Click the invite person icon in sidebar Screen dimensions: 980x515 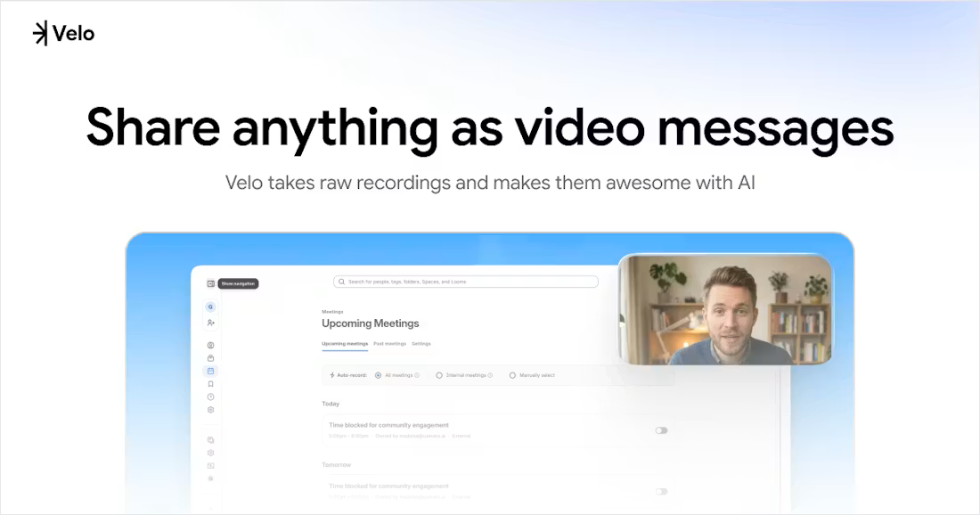(x=210, y=323)
